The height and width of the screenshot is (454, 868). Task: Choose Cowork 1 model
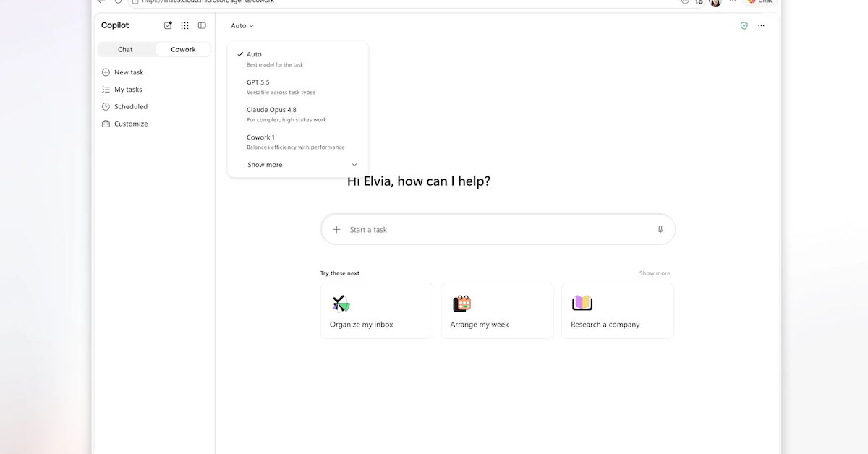[297, 142]
